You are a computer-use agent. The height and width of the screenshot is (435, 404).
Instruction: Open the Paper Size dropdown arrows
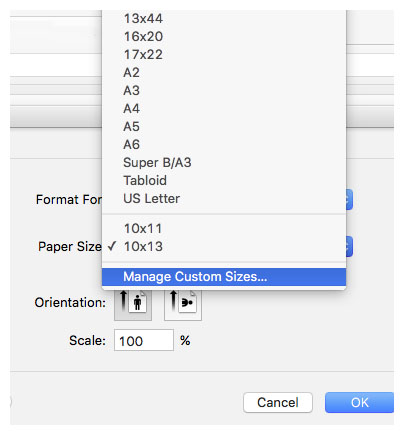coord(349,247)
